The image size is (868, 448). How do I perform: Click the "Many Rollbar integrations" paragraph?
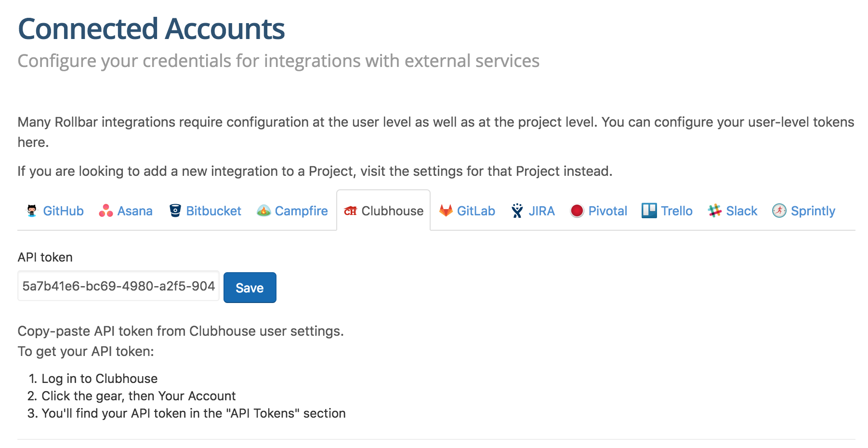[x=436, y=132]
